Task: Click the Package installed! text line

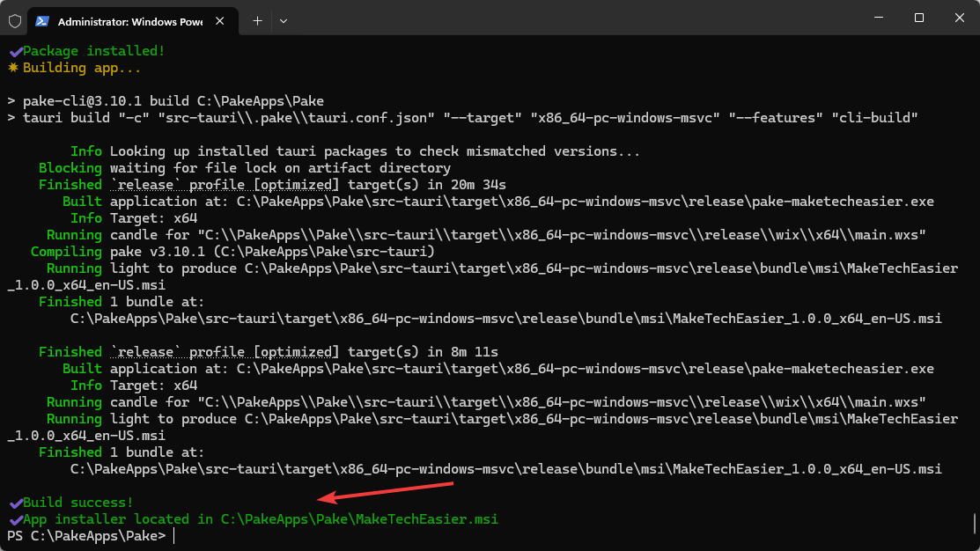Action: (94, 51)
